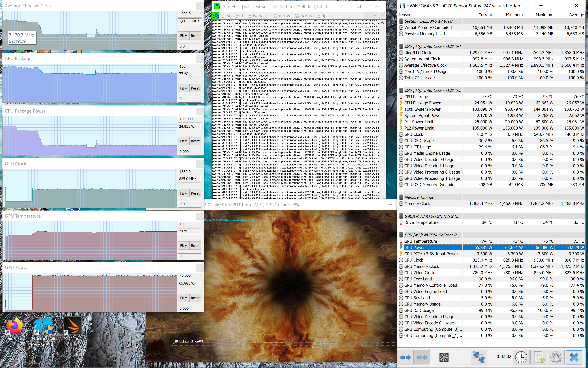Click the CPU Package Power lightning icon
Viewport: 588px width, 368px height.
[x=401, y=103]
